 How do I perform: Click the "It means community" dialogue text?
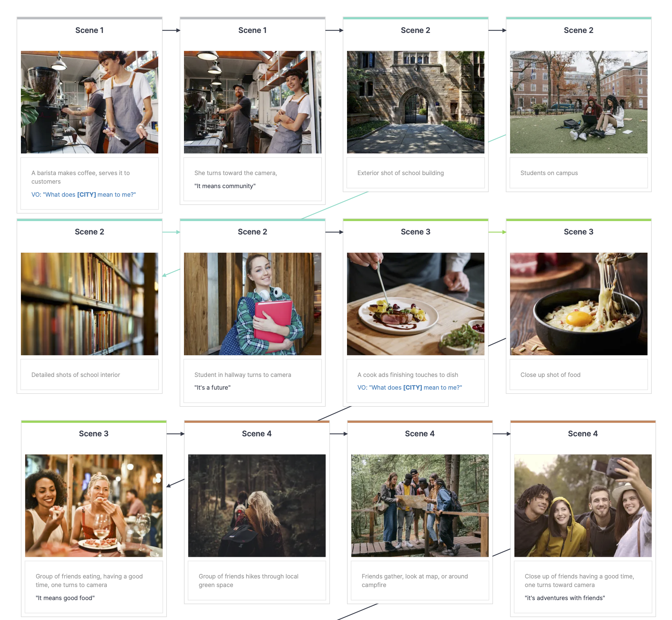[x=225, y=186]
